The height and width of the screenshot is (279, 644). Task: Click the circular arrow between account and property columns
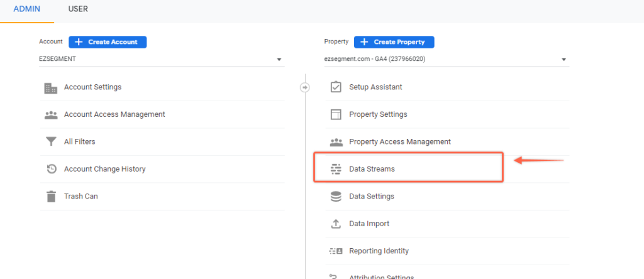[x=305, y=87]
